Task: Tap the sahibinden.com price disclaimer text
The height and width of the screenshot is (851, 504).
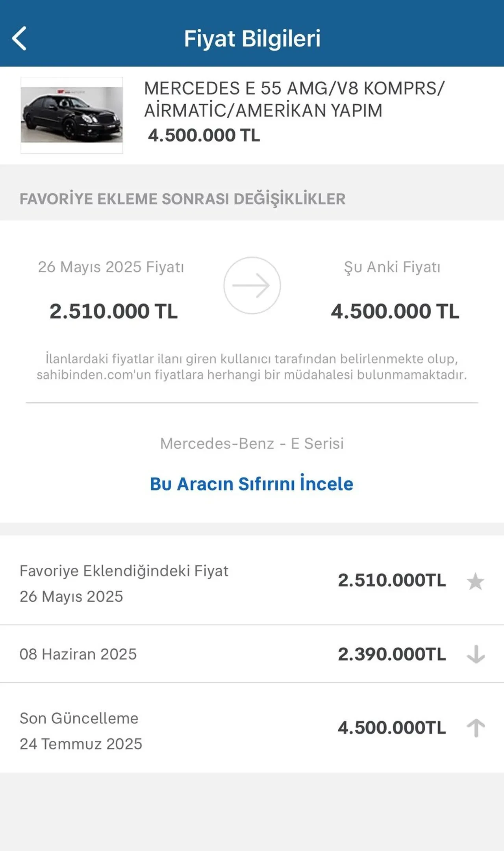Action: click(x=252, y=366)
